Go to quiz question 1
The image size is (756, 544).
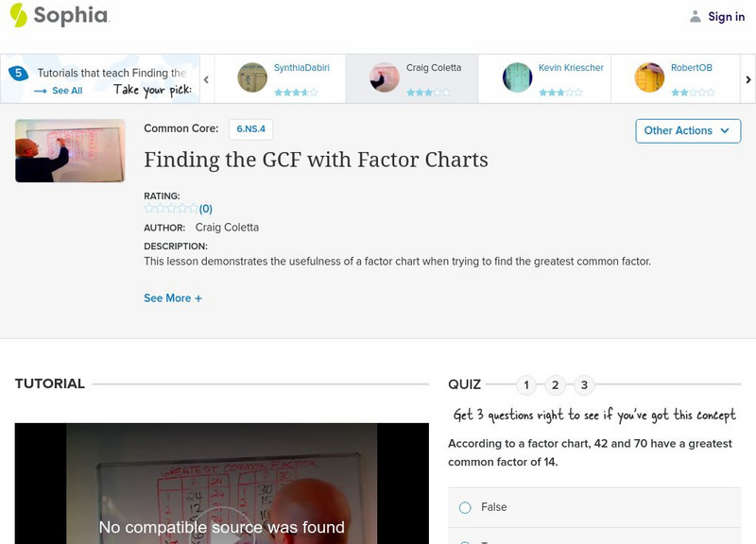click(x=526, y=384)
